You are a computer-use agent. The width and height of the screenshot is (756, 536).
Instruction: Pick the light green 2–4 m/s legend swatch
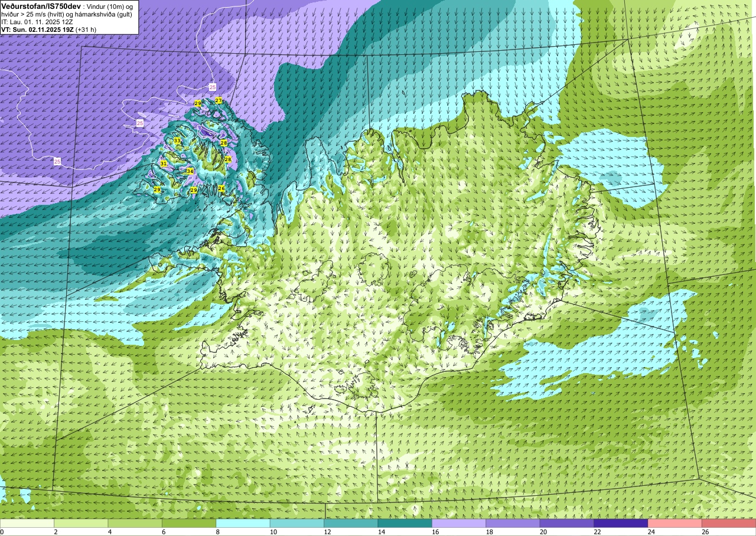(x=81, y=524)
